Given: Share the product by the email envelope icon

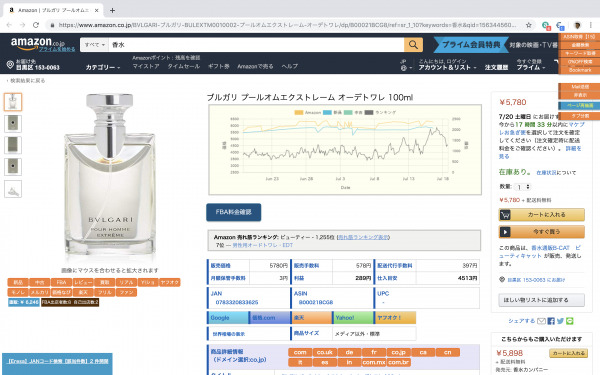Looking at the screenshot, I should tap(541, 321).
